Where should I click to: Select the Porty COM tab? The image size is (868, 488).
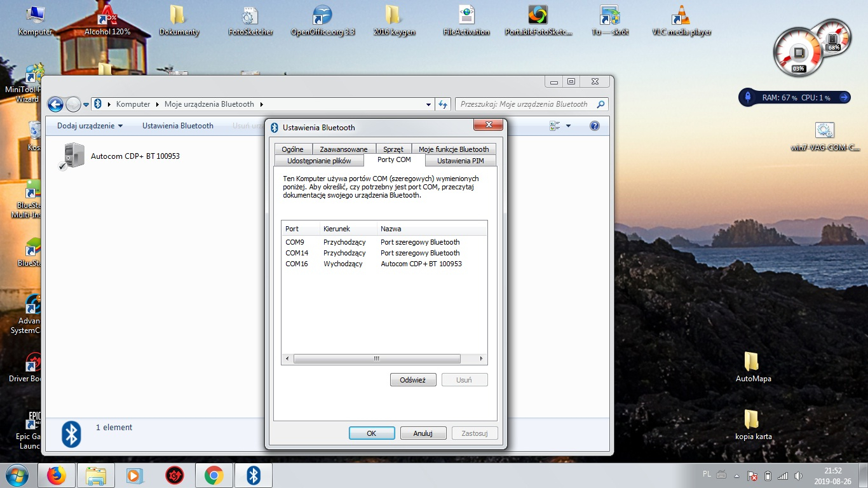tap(394, 159)
